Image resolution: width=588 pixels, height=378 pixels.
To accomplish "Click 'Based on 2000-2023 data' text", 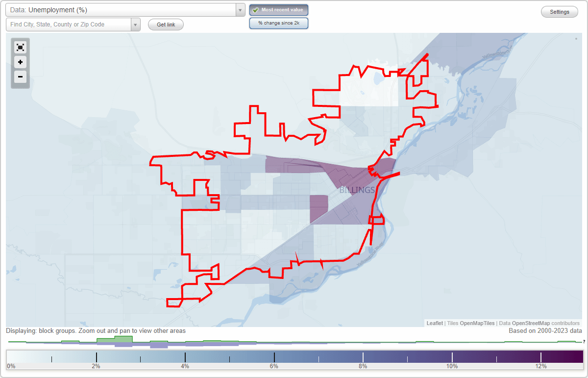I will coord(545,331).
